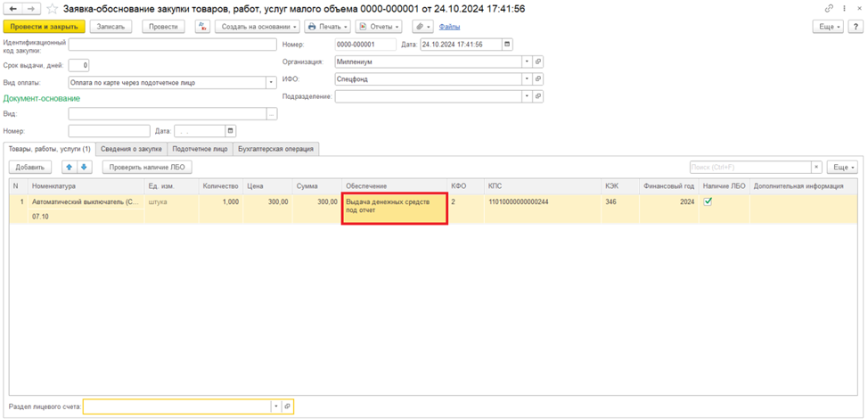Click the Номенклатура column header

(x=86, y=186)
